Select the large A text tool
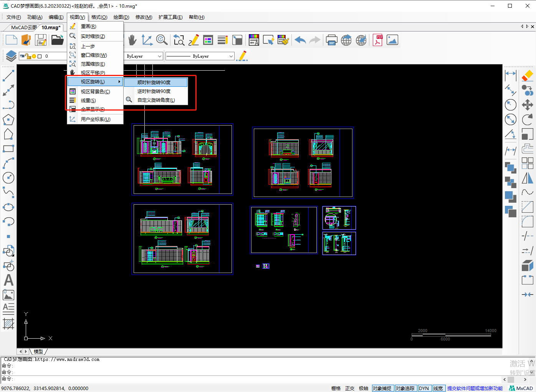 [x=8, y=280]
